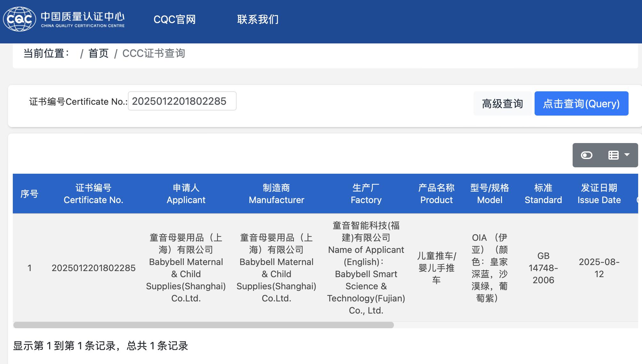This screenshot has height=364, width=642.
Task: Click the horizontal table scrollbar
Action: point(203,325)
